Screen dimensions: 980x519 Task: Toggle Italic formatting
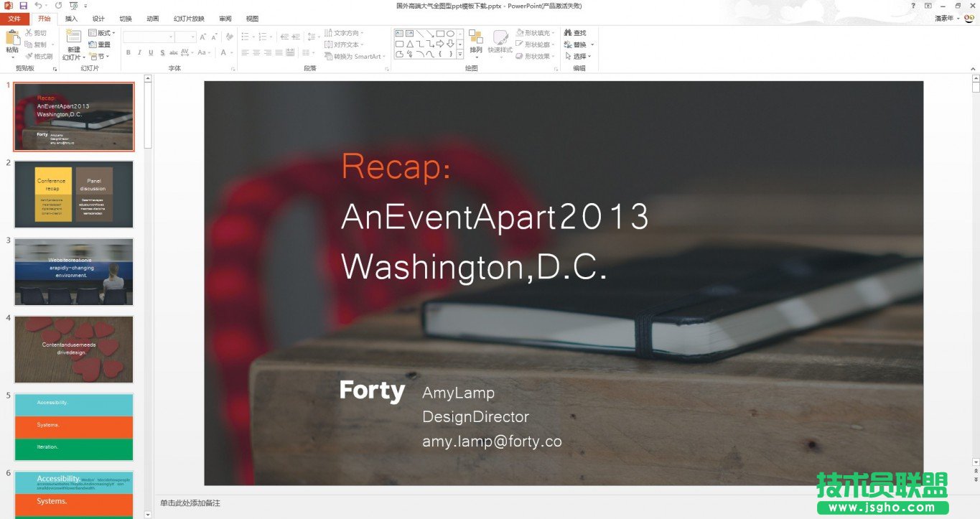point(140,52)
